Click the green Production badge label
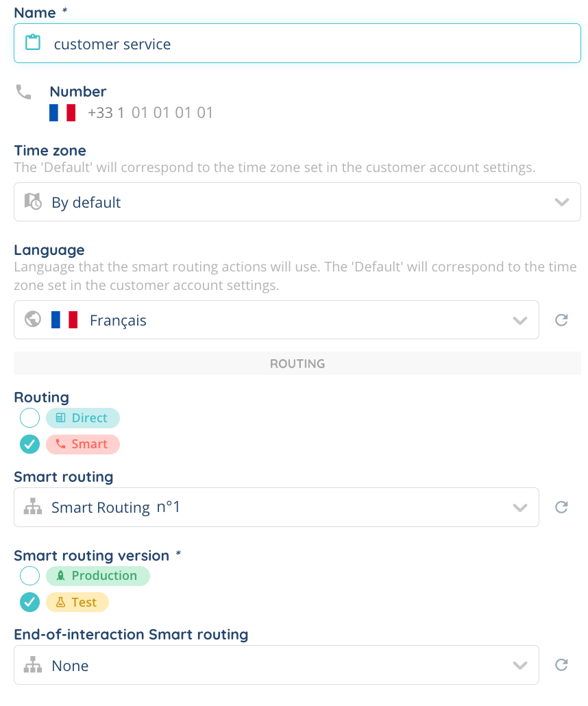This screenshot has height=706, width=588. [97, 576]
